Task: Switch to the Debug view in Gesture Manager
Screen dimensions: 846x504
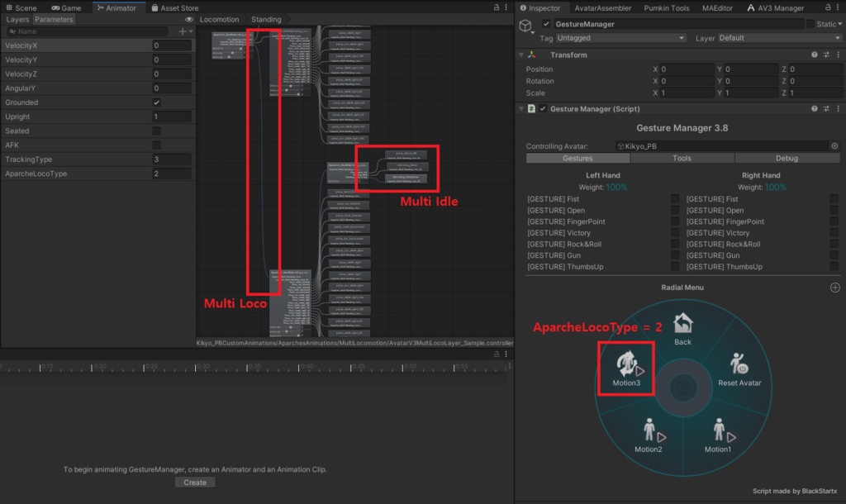Action: 786,158
